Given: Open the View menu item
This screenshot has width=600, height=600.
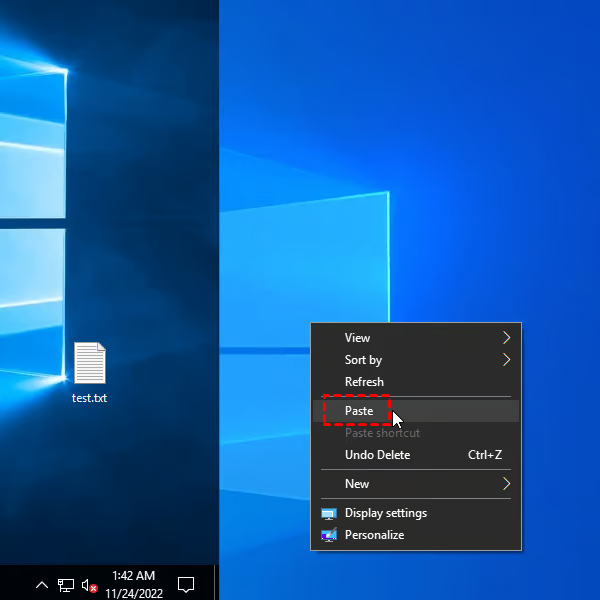Looking at the screenshot, I should (357, 338).
